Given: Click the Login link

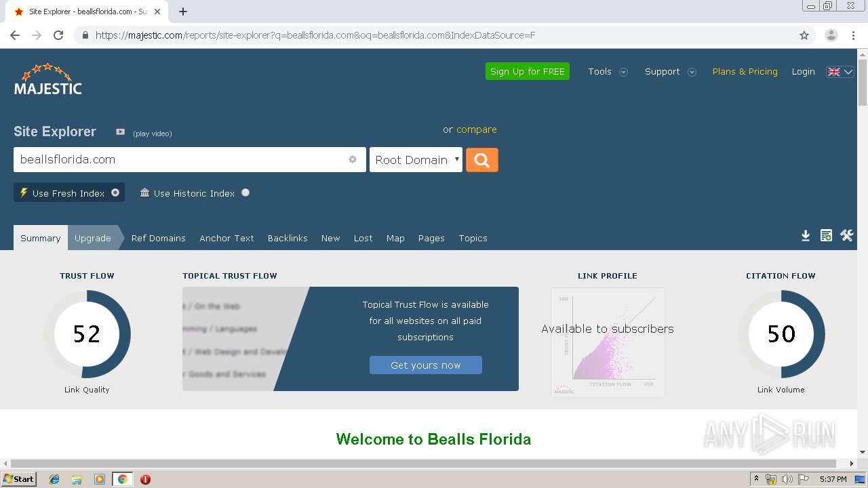Looking at the screenshot, I should click(x=803, y=71).
